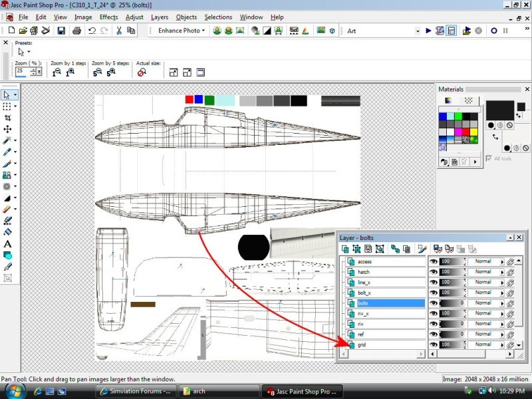
Task: Toggle the All tools checkbox
Action: [x=489, y=158]
